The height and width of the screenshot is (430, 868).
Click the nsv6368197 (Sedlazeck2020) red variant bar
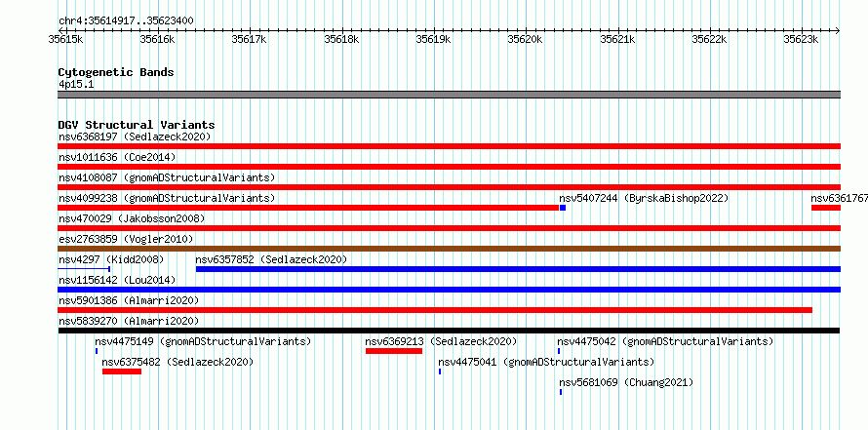pos(449,146)
